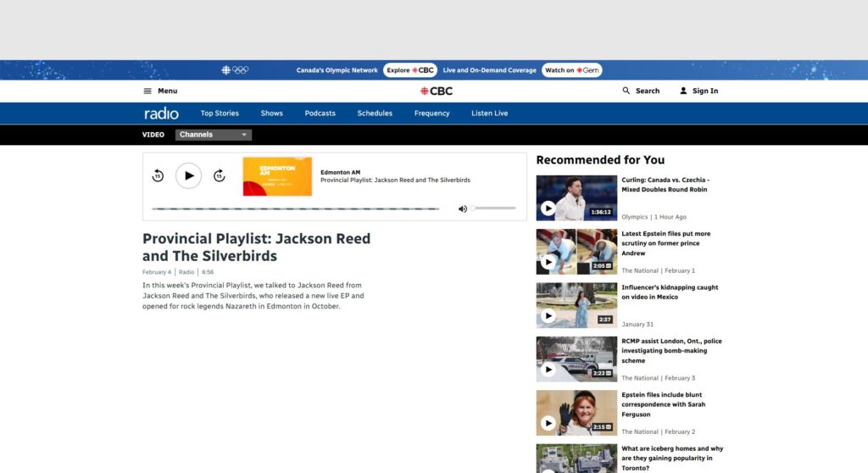Viewport: 868px width, 473px height.
Task: Expand the Channels dropdown
Action: 214,135
